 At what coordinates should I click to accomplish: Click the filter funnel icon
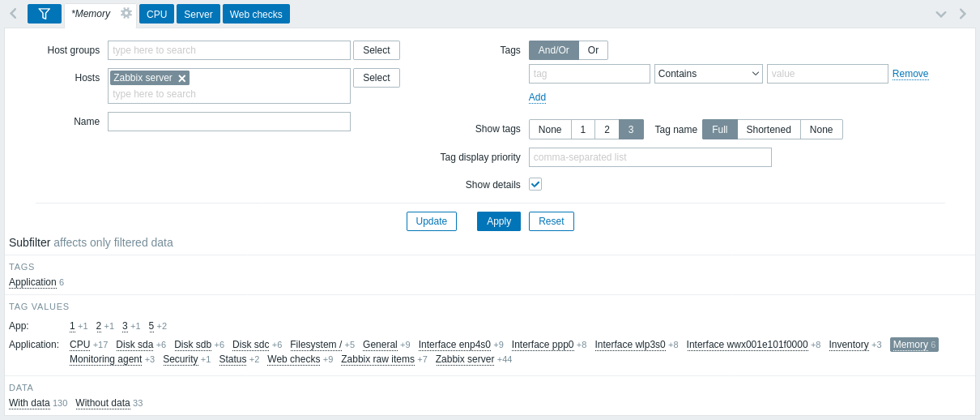coord(45,14)
